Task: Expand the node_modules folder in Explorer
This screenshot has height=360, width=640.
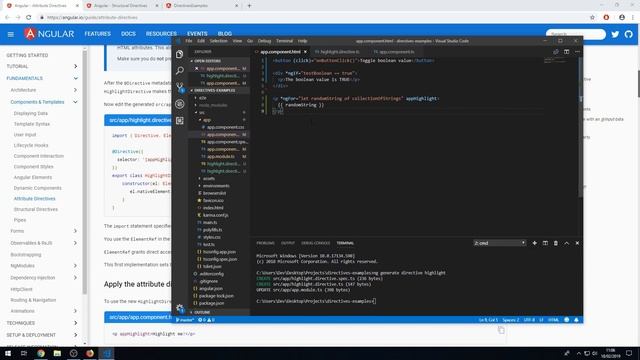Action: point(213,105)
